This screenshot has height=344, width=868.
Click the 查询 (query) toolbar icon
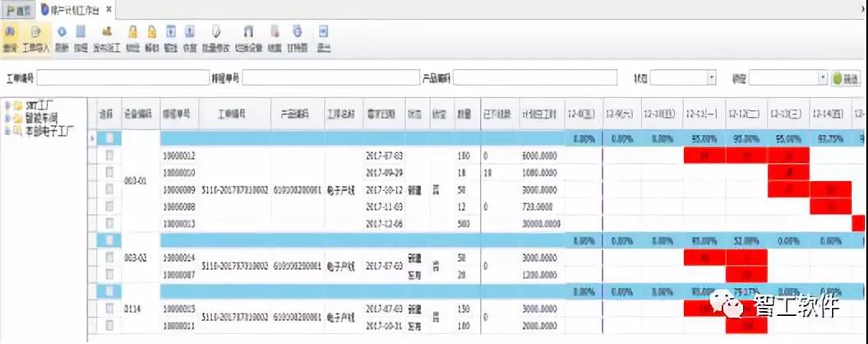[10, 37]
